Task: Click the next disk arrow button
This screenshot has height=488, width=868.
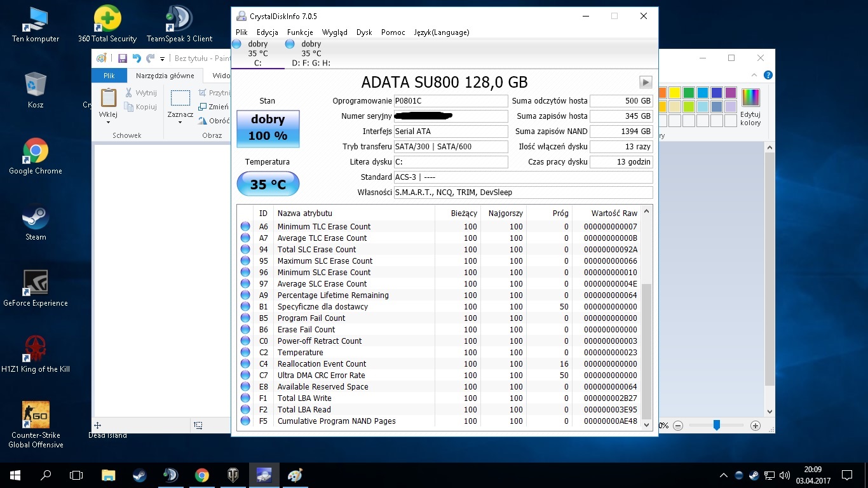Action: pyautogui.click(x=646, y=82)
